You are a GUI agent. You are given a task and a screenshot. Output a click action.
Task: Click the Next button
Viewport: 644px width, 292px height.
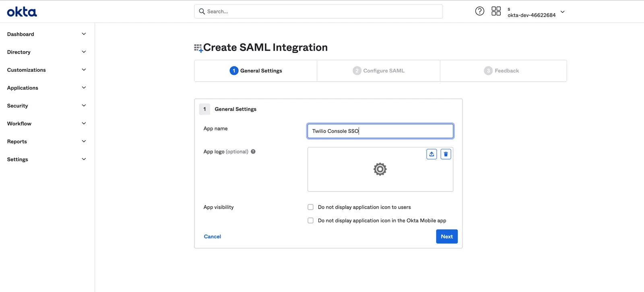coord(447,236)
